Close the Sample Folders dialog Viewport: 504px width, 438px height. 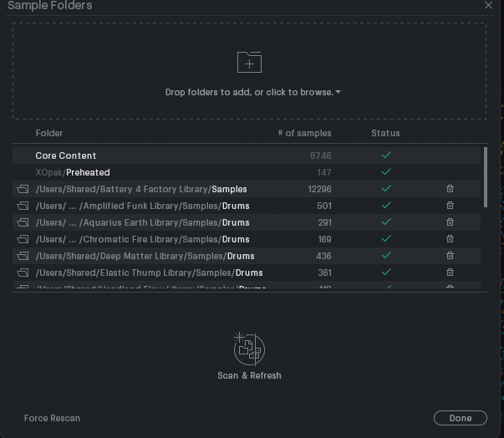pos(489,5)
